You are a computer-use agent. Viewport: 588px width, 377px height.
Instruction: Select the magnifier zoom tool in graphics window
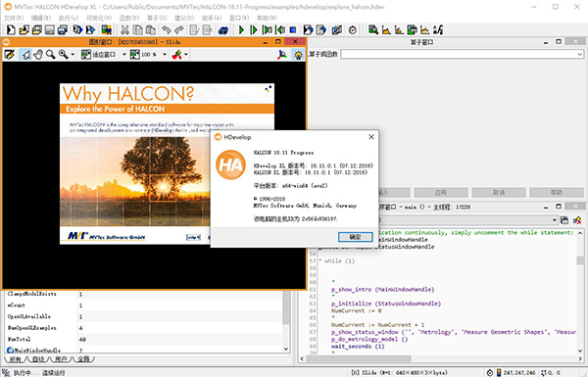click(x=50, y=54)
